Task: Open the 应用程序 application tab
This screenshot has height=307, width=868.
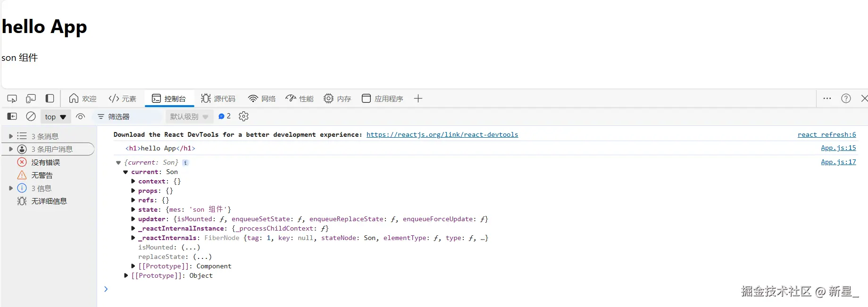Action: click(x=382, y=99)
